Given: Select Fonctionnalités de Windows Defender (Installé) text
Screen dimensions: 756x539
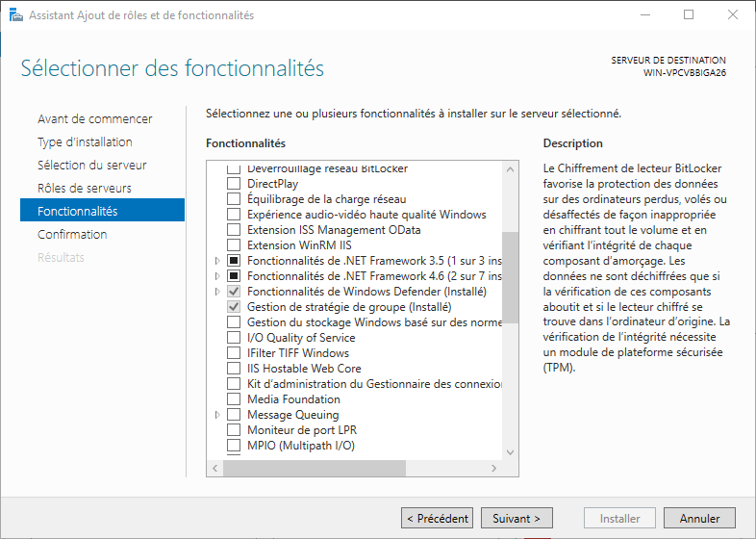Looking at the screenshot, I should click(x=366, y=292).
